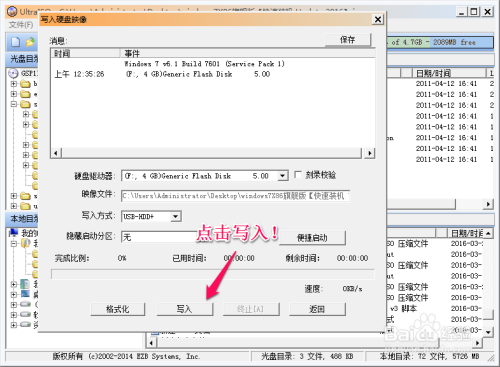
Task: Click the 事件 column header in message log
Action: pyautogui.click(x=247, y=53)
